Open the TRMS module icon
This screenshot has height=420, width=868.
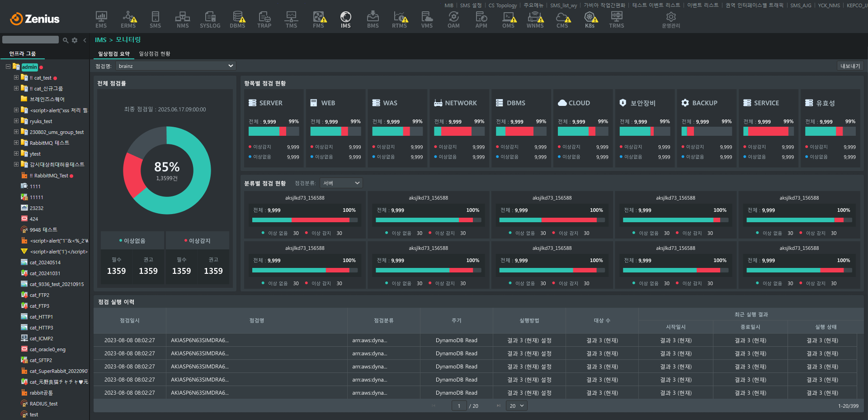[617, 19]
